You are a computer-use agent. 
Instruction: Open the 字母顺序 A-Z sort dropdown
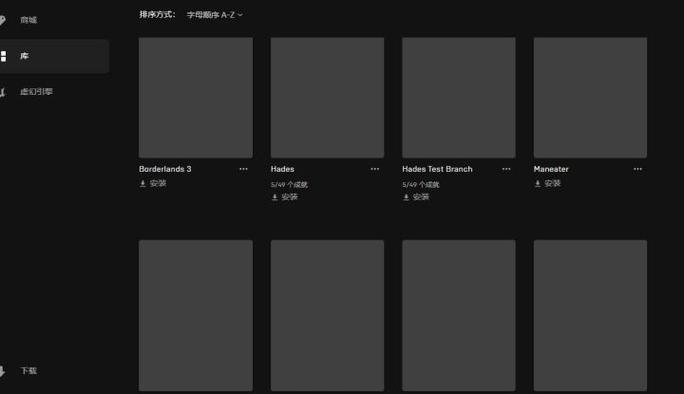(x=215, y=15)
